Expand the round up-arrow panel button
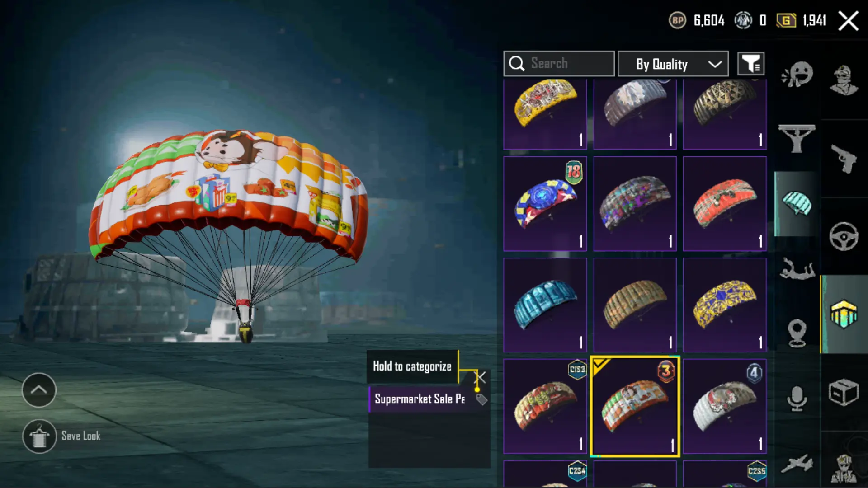868x488 pixels. [39, 390]
